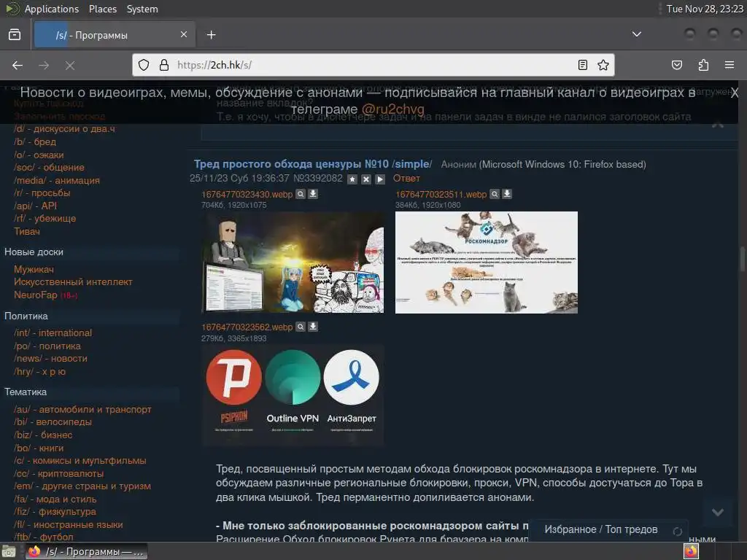Switch to Firefox window in taskbar
The width and height of the screenshot is (747, 560).
86,551
